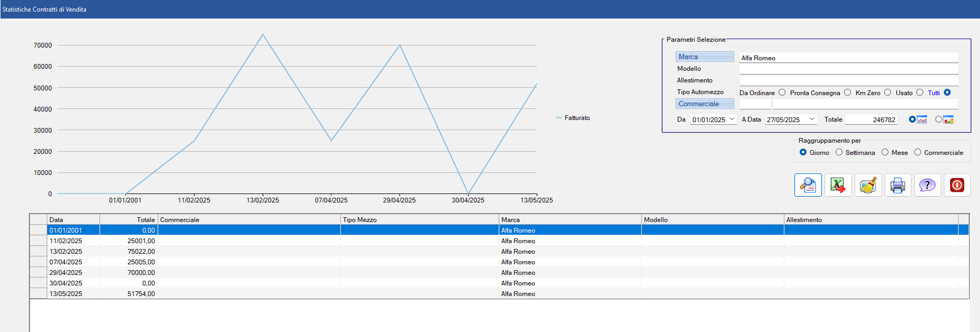The width and height of the screenshot is (980, 332).
Task: Clear the filters with the broom icon
Action: point(868,185)
